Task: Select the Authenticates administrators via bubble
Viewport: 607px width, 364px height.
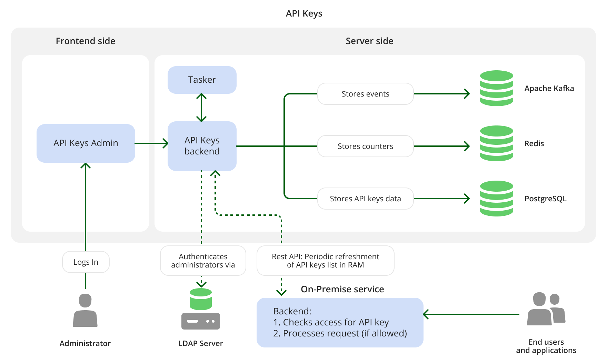Action: tap(202, 261)
